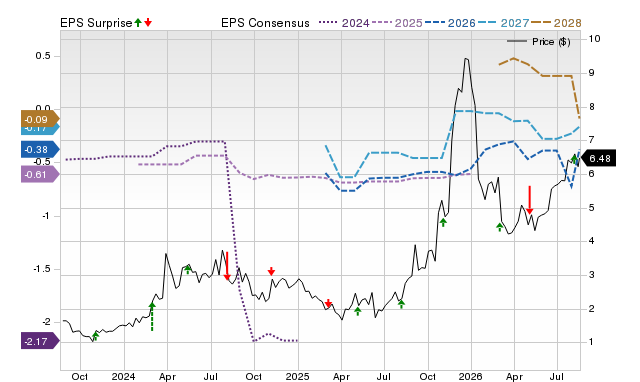Select the dark blue -0.38 consensus value tag
The image size is (640, 382).
point(40,149)
